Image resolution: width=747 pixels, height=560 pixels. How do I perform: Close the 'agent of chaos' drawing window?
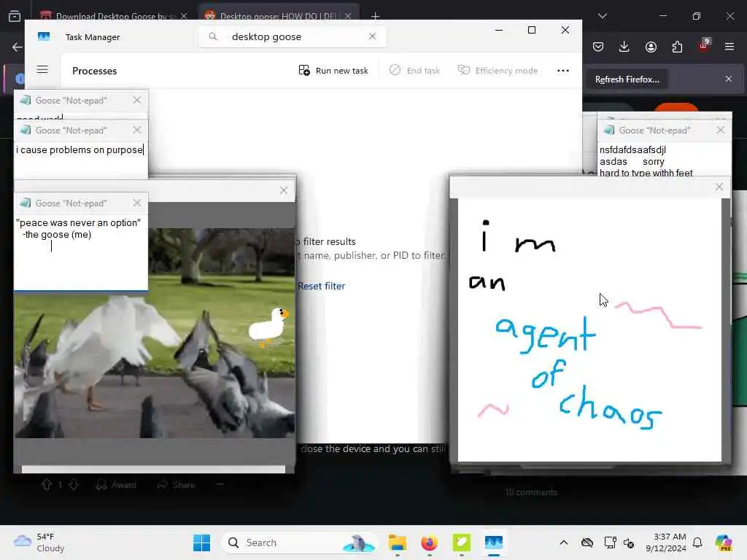point(719,187)
